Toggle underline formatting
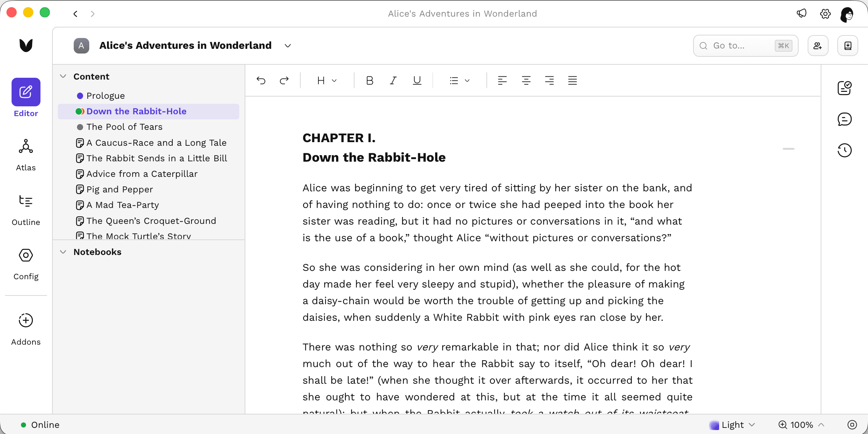Image resolution: width=868 pixels, height=434 pixels. pyautogui.click(x=417, y=80)
